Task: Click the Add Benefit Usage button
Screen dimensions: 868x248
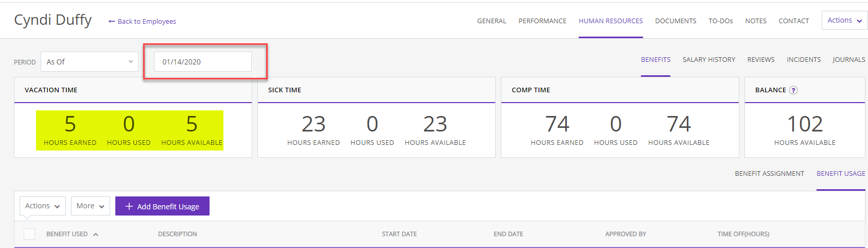Action: click(162, 206)
